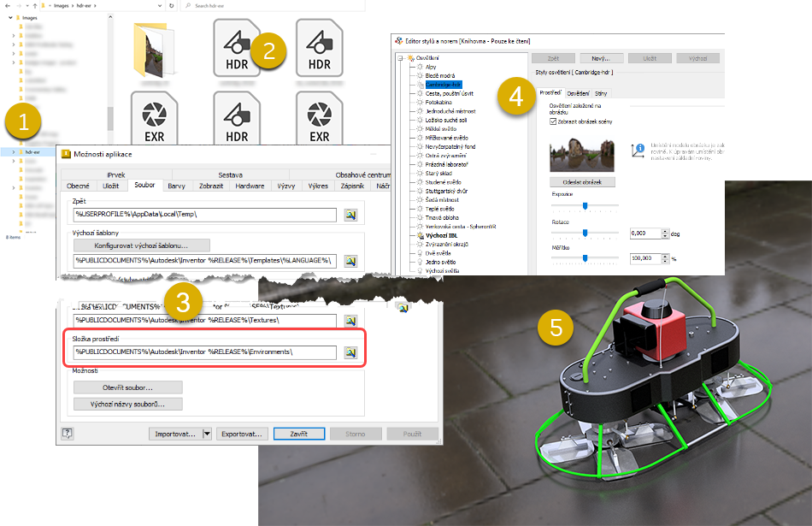Adjust the Rotace slider handle

pos(585,233)
